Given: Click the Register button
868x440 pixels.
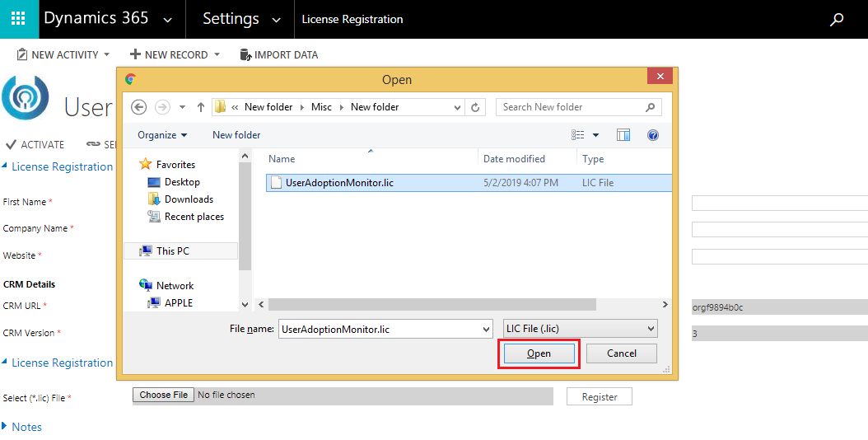Looking at the screenshot, I should tap(599, 396).
